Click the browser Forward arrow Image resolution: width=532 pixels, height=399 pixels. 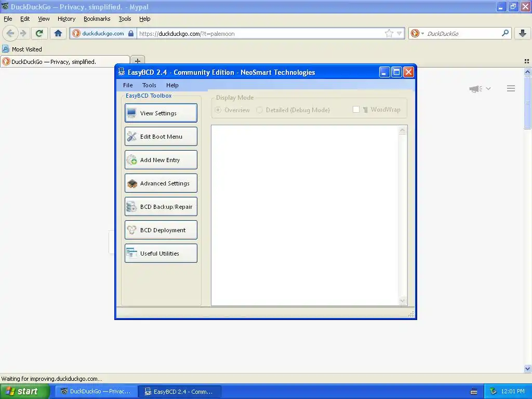click(23, 33)
